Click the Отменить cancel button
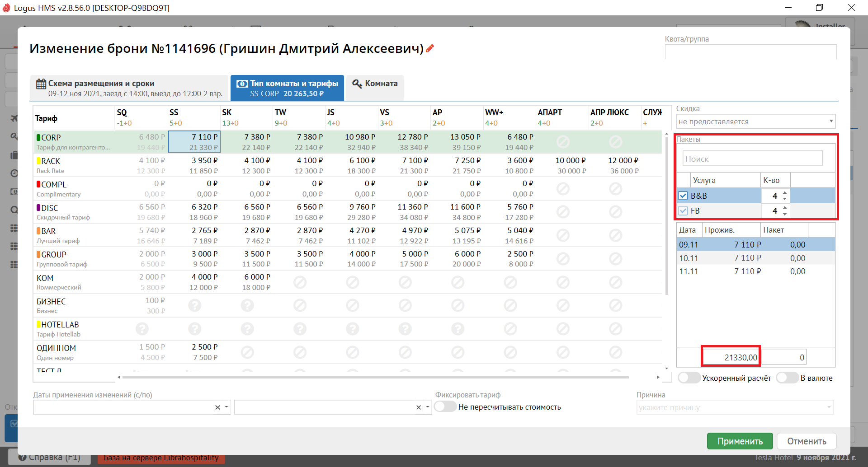 click(807, 441)
